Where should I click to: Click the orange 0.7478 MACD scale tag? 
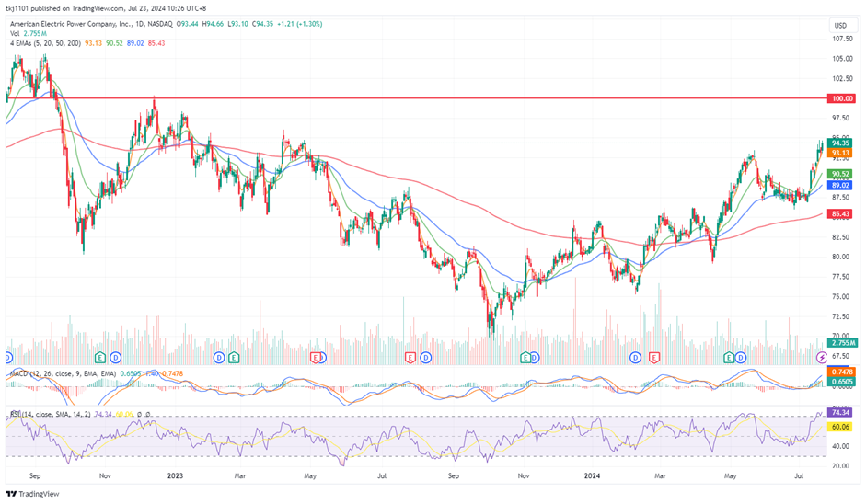842,372
